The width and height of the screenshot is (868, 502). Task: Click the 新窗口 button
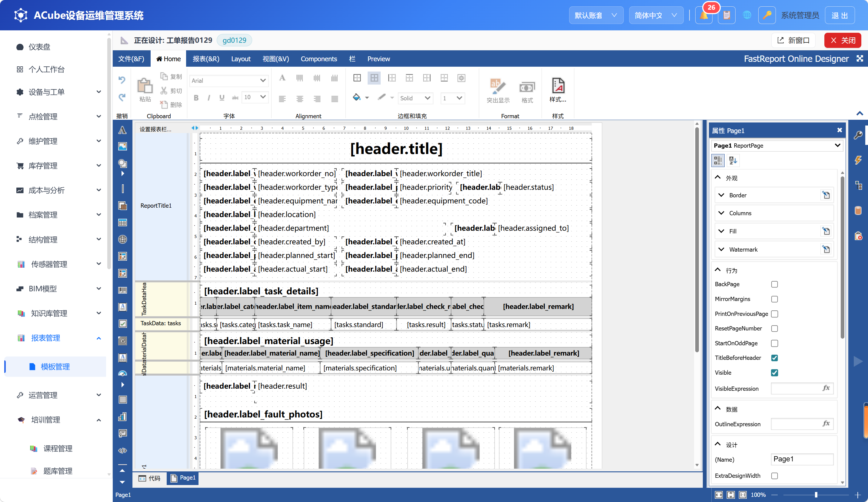(x=793, y=40)
